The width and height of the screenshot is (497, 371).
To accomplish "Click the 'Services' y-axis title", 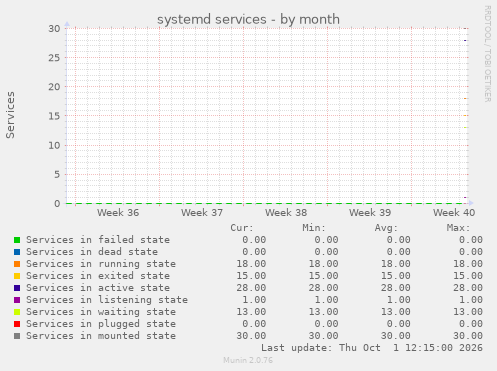I will click(x=10, y=115).
